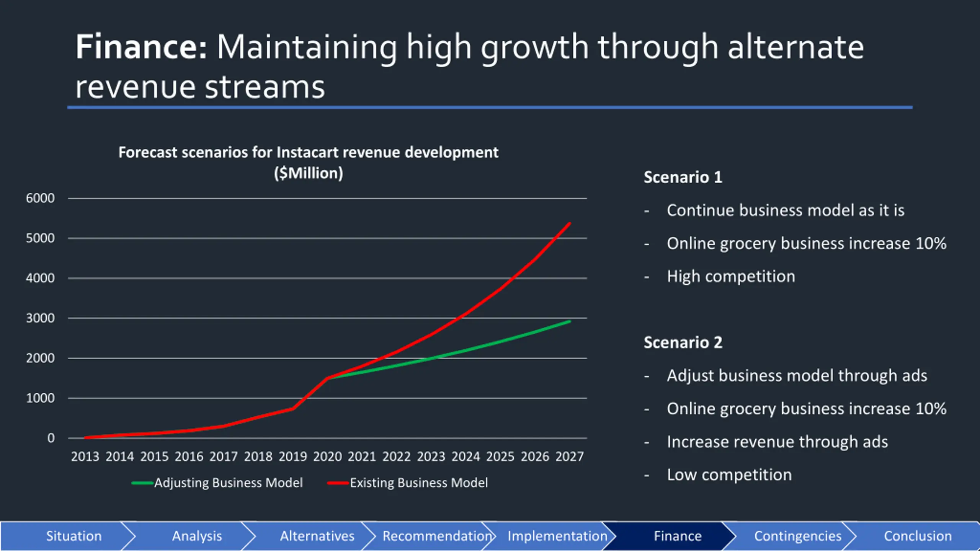This screenshot has width=980, height=551.
Task: Click the 2016 x-axis label
Action: 189,456
